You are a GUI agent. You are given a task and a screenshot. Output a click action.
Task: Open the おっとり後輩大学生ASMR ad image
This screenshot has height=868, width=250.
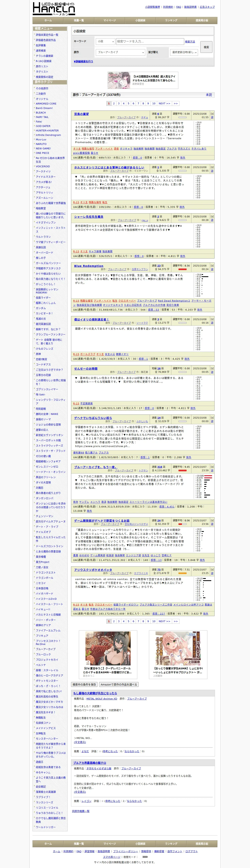click(x=178, y=648)
